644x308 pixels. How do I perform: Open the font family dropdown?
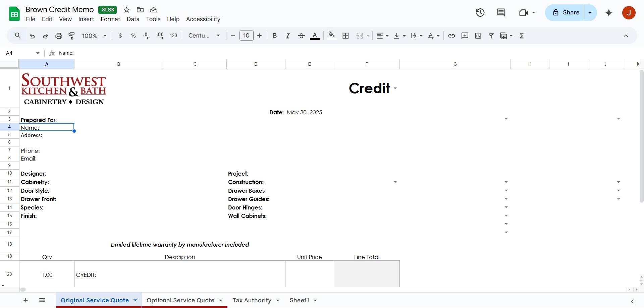click(x=204, y=36)
